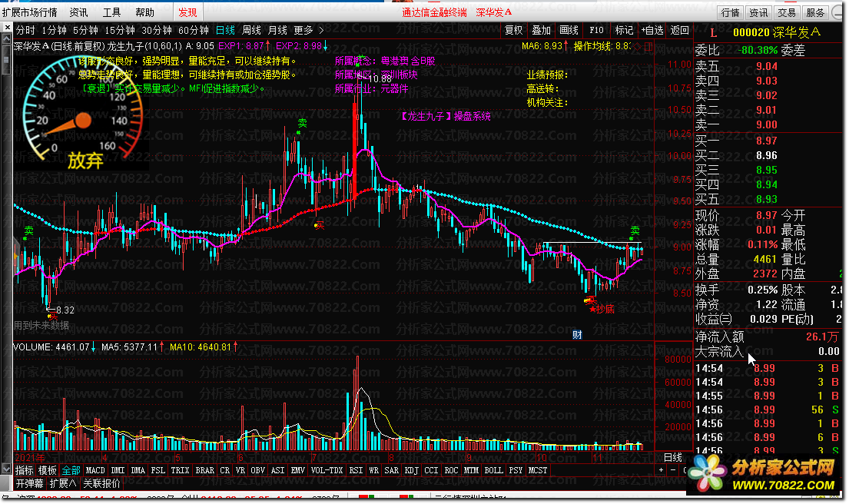Screen dimensions: 849x504
Task: Select the DMI indicator
Action: (118, 470)
